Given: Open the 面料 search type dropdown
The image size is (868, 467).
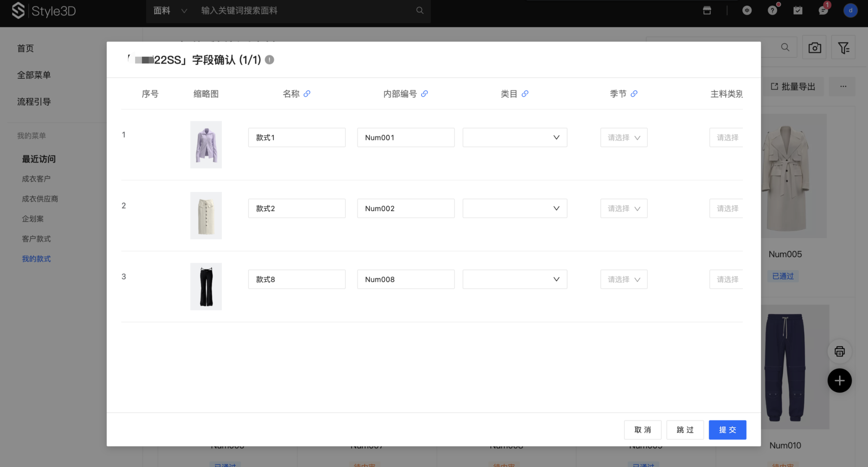Looking at the screenshot, I should 170,11.
